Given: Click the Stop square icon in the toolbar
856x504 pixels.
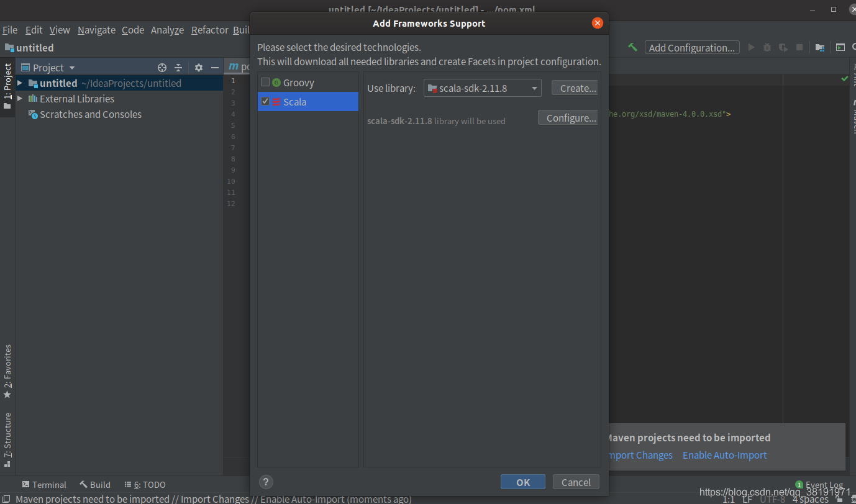Looking at the screenshot, I should point(799,47).
